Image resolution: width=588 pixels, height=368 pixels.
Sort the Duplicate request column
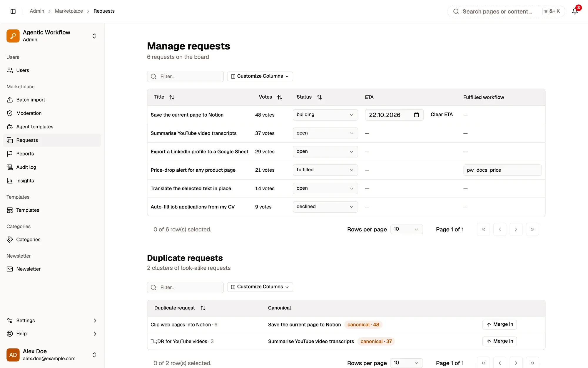pos(203,308)
